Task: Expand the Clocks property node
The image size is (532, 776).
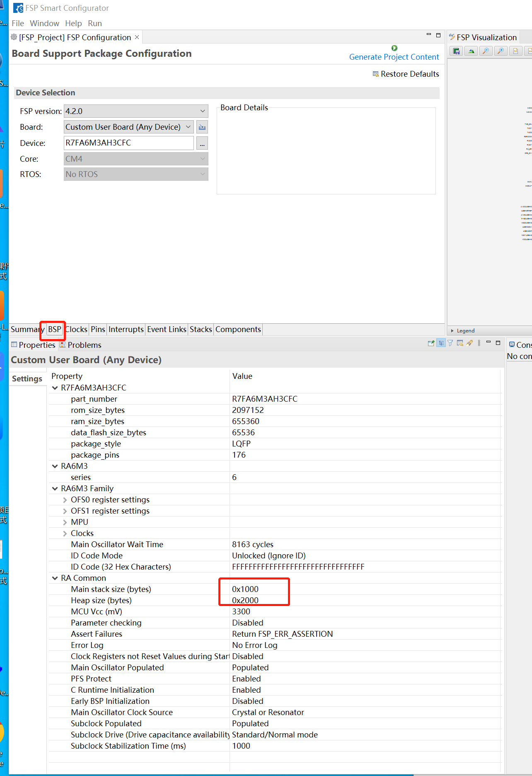Action: tap(65, 533)
